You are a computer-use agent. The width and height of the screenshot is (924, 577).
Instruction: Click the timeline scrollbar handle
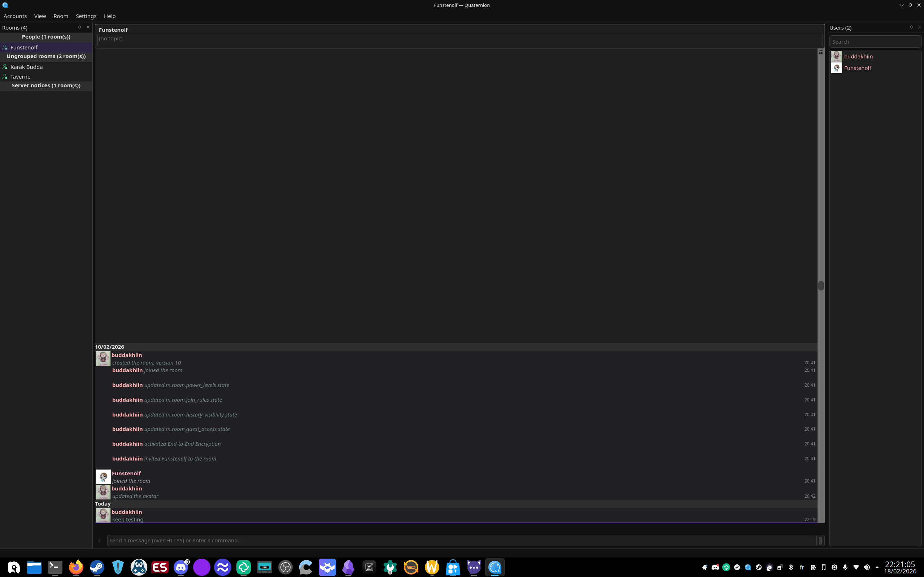coord(820,286)
